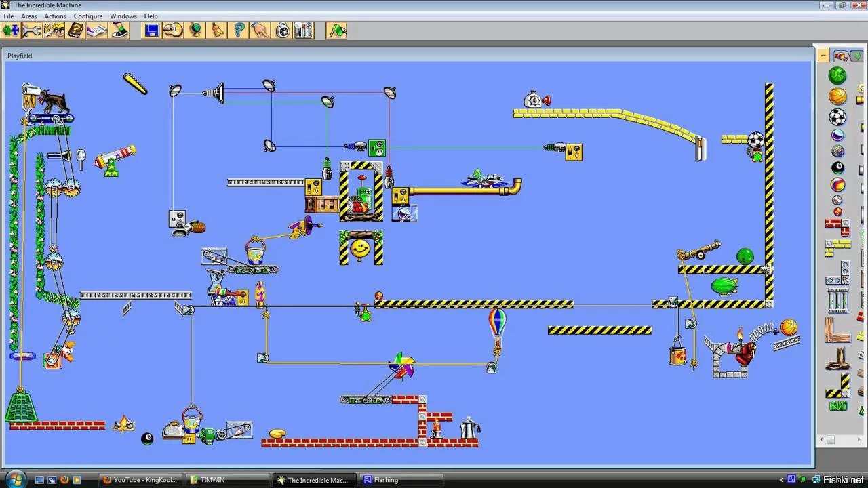868x488 pixels.
Task: Switch to the green parts bin tab
Action: coord(857,56)
